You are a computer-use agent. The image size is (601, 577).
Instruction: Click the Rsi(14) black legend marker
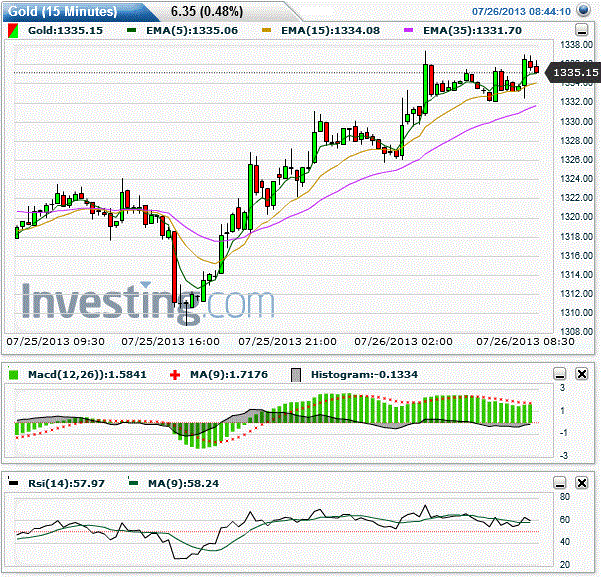tap(13, 482)
